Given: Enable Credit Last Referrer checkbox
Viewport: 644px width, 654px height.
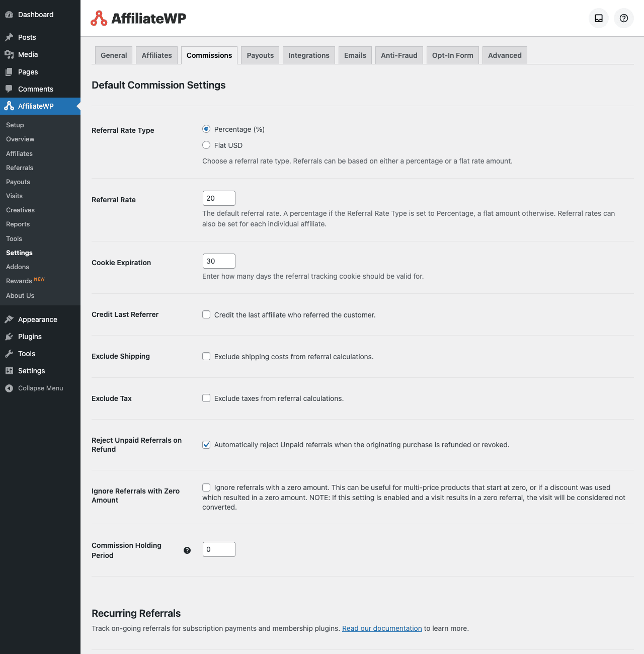Looking at the screenshot, I should [206, 314].
